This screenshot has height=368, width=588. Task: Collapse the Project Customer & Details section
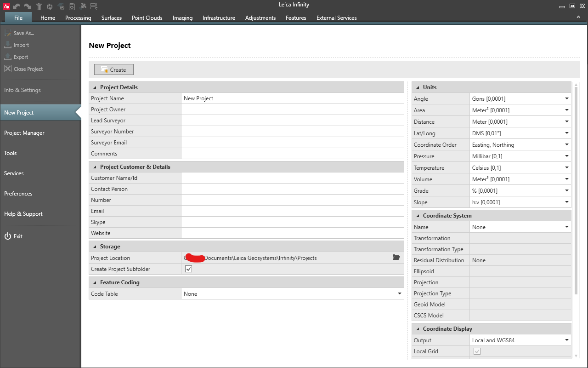(x=95, y=167)
